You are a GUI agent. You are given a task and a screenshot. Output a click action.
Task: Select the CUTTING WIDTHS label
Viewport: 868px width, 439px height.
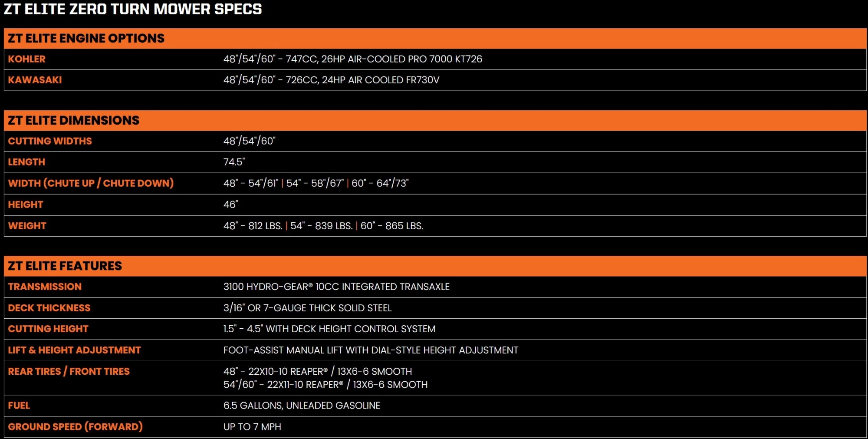(50, 141)
